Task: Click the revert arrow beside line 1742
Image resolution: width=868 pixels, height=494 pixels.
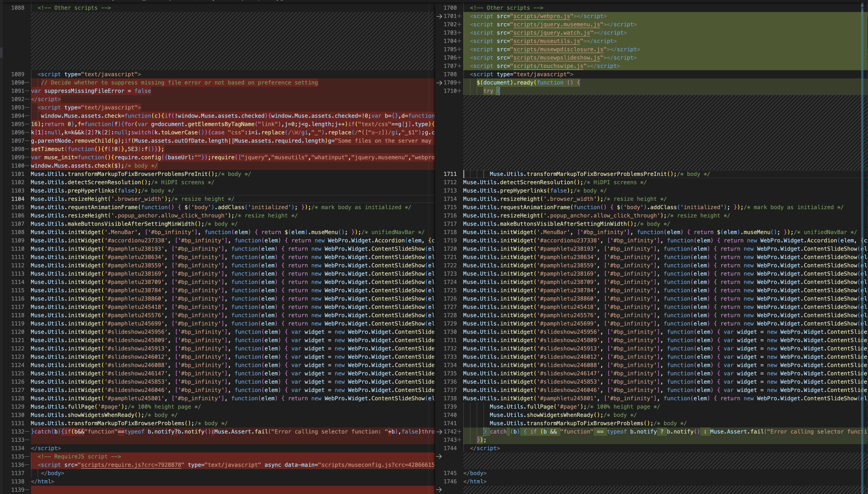Action: click(439, 432)
